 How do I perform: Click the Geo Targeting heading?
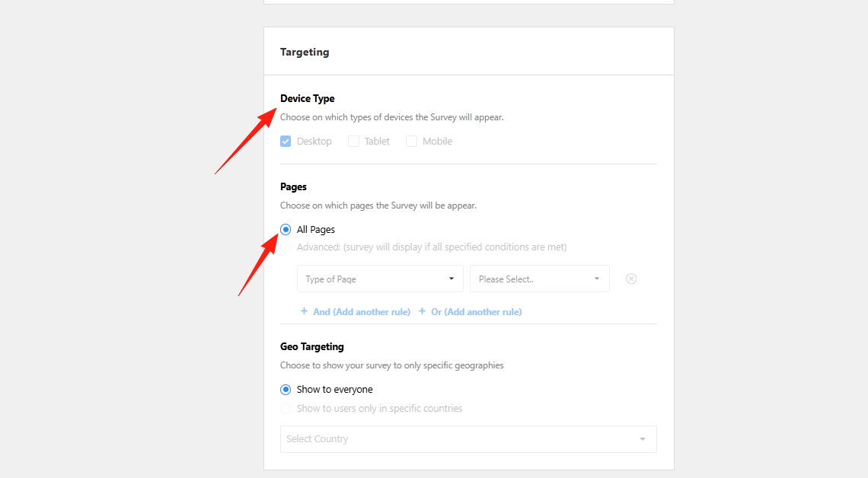(x=312, y=347)
